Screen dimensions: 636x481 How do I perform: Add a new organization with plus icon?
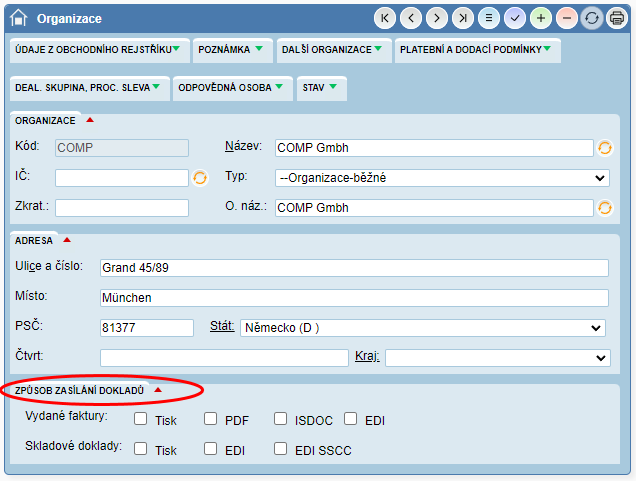tap(541, 18)
